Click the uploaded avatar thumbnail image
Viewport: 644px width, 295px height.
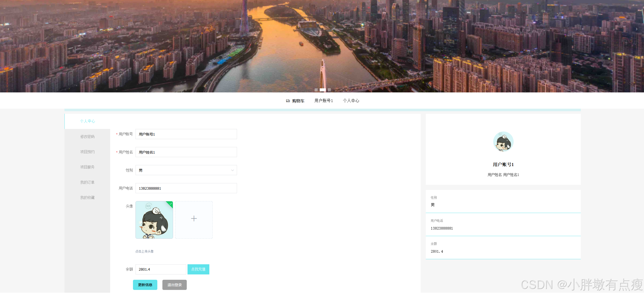[x=154, y=220]
